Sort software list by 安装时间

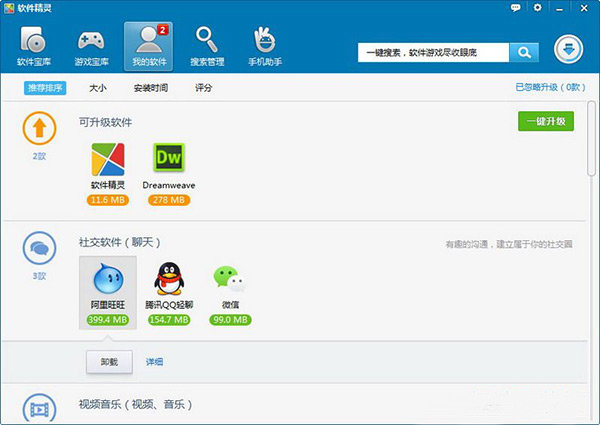pyautogui.click(x=151, y=88)
